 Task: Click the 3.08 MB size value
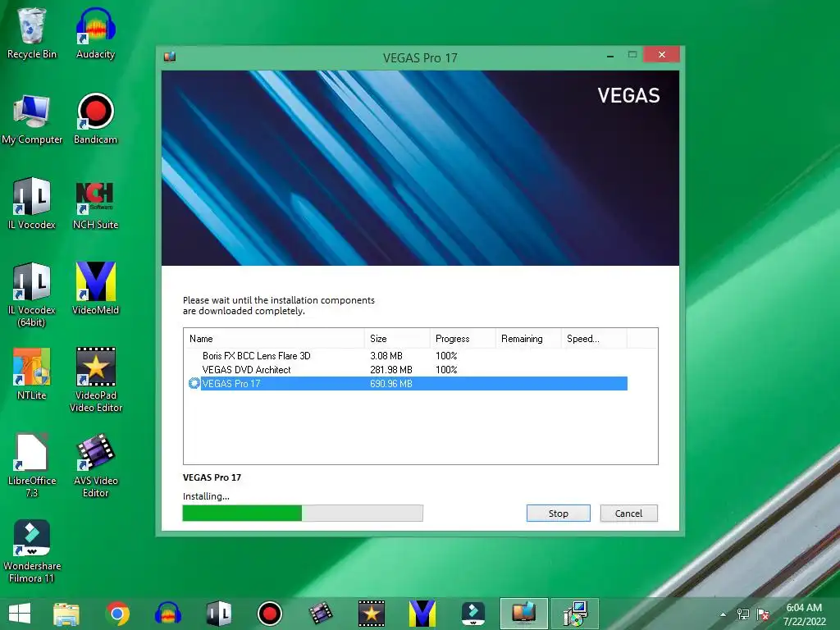point(386,356)
